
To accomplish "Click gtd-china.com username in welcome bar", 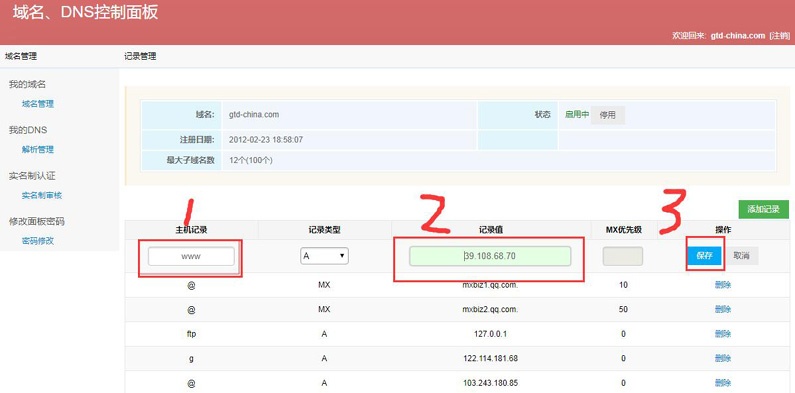I will tap(737, 35).
